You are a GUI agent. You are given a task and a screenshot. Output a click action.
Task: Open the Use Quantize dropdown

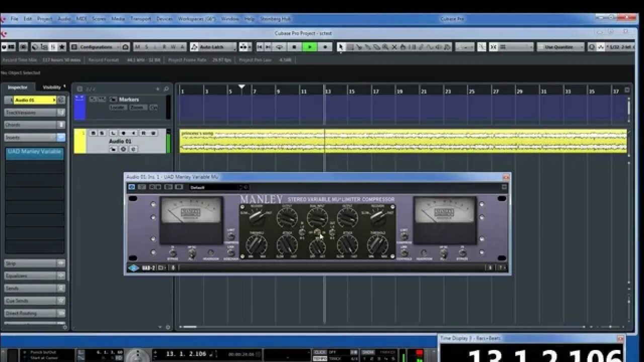560,47
